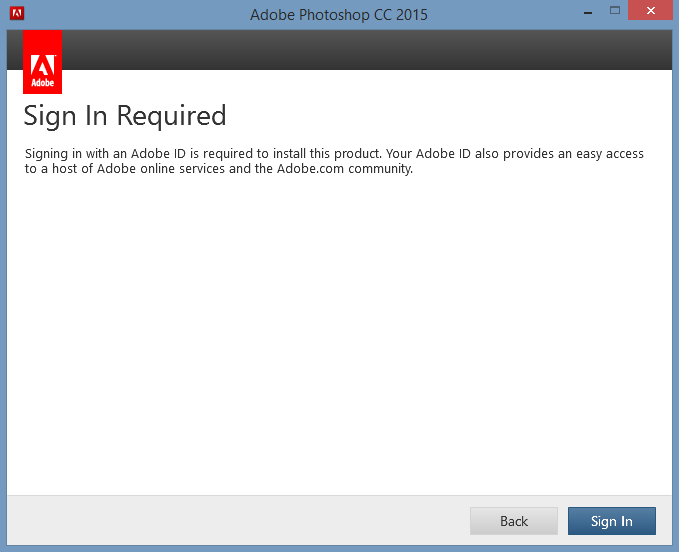Click the first Adobe ID mention in the description
The width and height of the screenshot is (679, 552).
158,154
